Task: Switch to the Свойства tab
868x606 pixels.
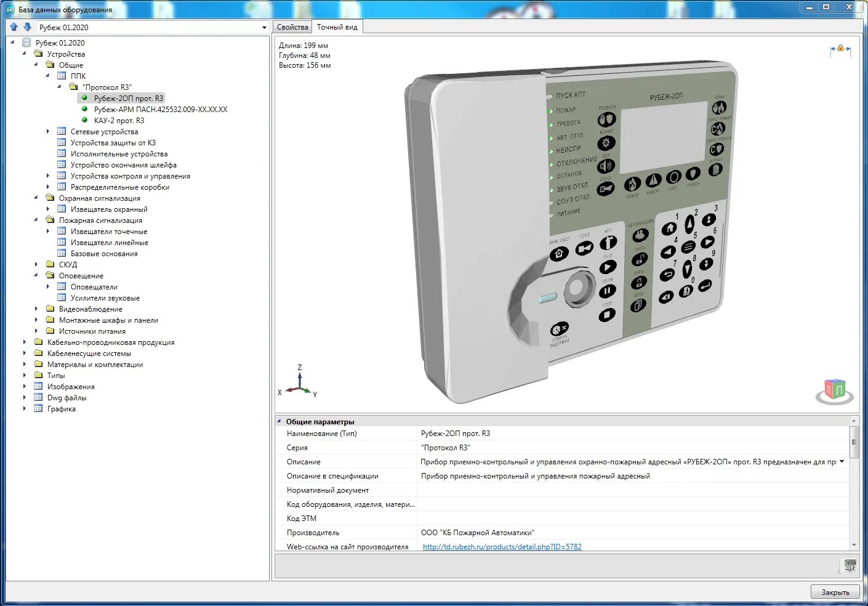Action: [x=292, y=27]
